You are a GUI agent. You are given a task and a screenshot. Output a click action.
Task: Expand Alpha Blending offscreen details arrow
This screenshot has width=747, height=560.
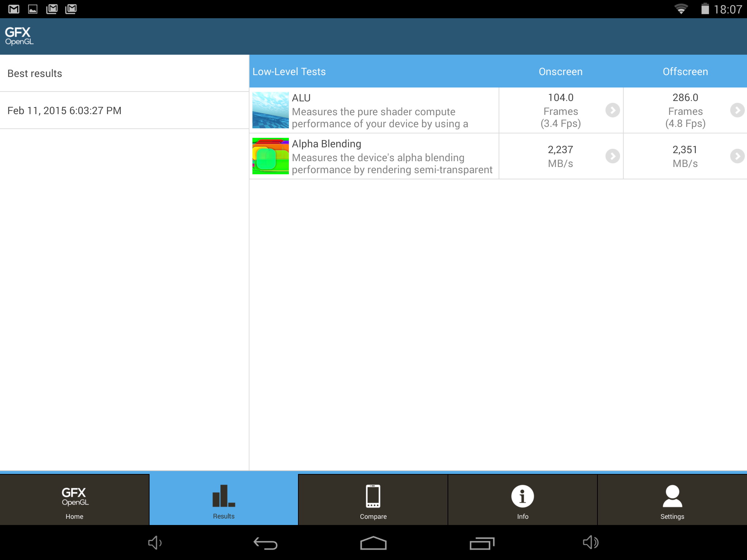click(737, 156)
